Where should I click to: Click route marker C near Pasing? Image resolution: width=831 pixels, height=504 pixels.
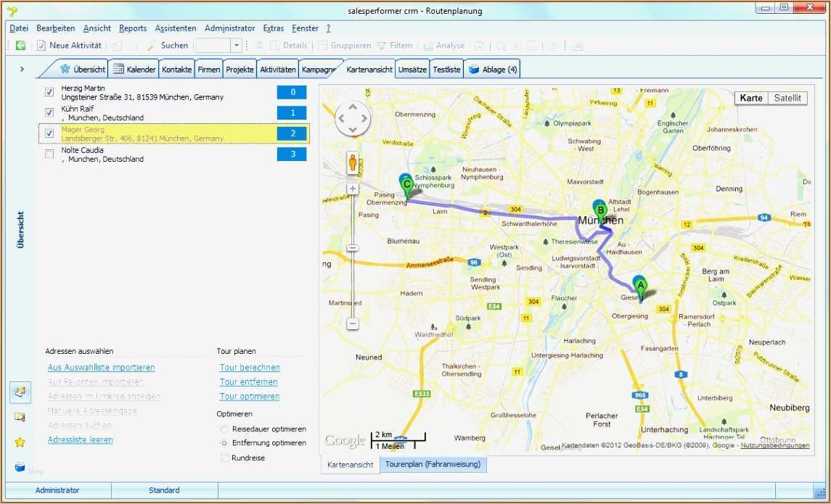click(x=406, y=184)
